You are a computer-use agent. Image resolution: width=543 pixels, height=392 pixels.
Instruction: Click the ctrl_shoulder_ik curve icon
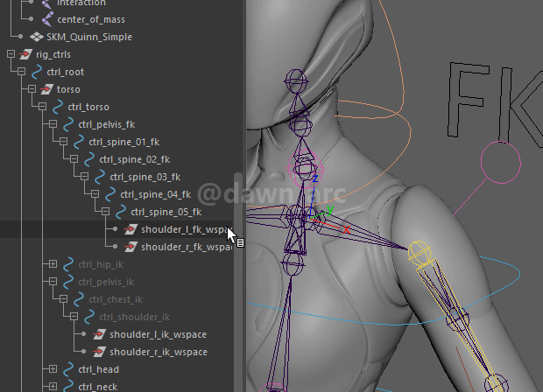pos(89,317)
